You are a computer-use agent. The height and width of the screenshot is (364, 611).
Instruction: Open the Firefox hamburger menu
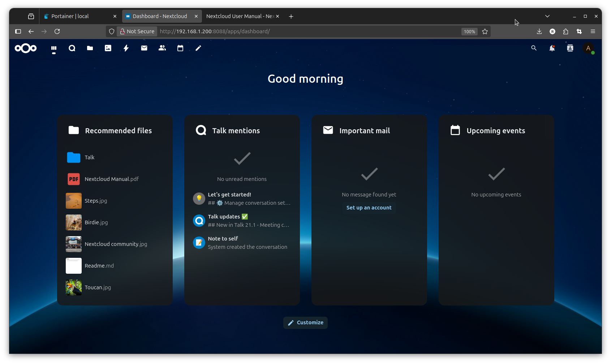tap(593, 31)
